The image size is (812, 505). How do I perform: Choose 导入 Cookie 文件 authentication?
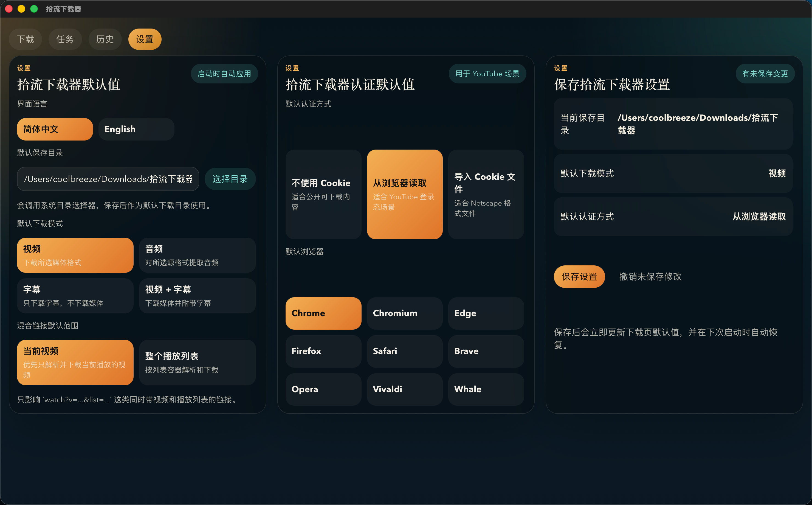[x=486, y=194]
